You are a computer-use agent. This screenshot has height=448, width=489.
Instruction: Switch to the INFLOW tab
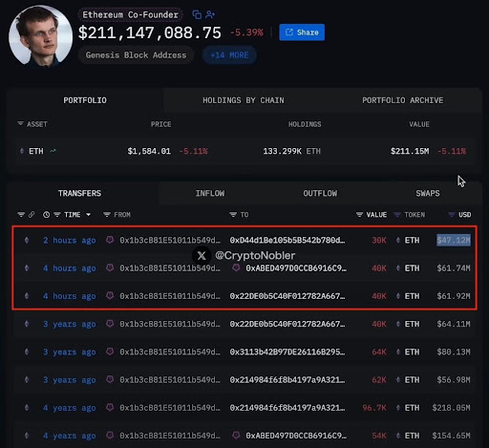click(210, 193)
